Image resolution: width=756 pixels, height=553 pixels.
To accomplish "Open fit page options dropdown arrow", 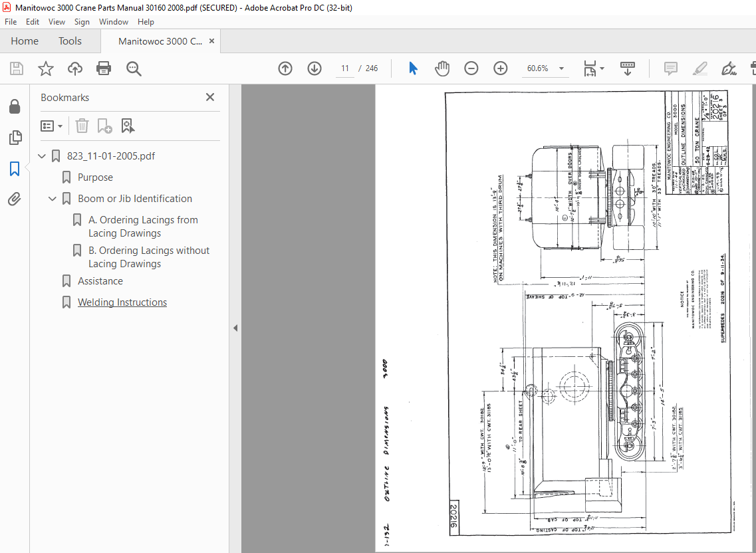I will point(602,68).
